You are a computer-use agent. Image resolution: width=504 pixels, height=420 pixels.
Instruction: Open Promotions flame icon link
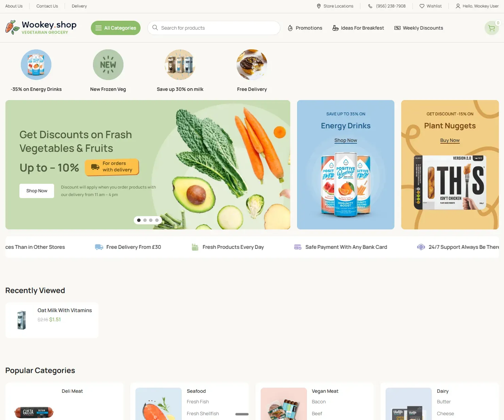pyautogui.click(x=290, y=28)
